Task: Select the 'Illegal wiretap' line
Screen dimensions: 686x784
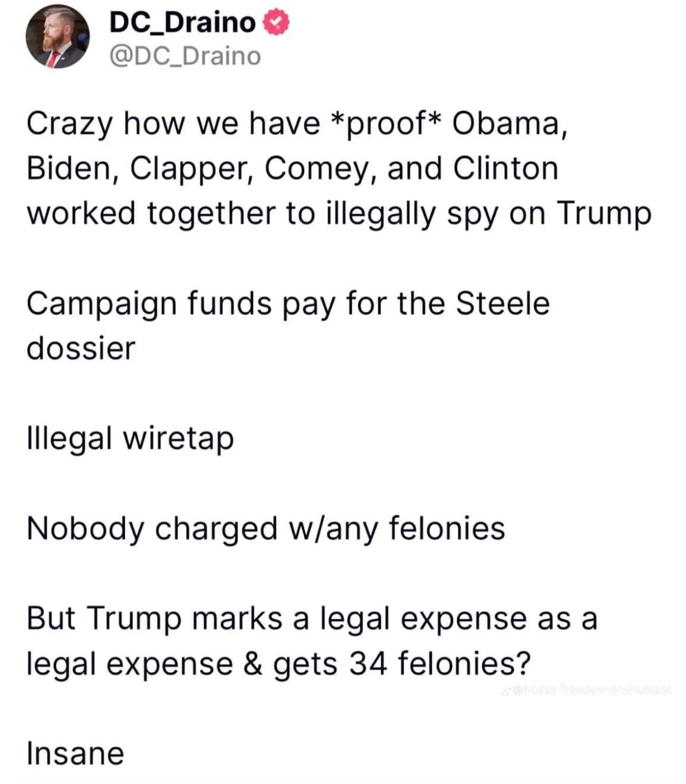Action: (x=130, y=439)
